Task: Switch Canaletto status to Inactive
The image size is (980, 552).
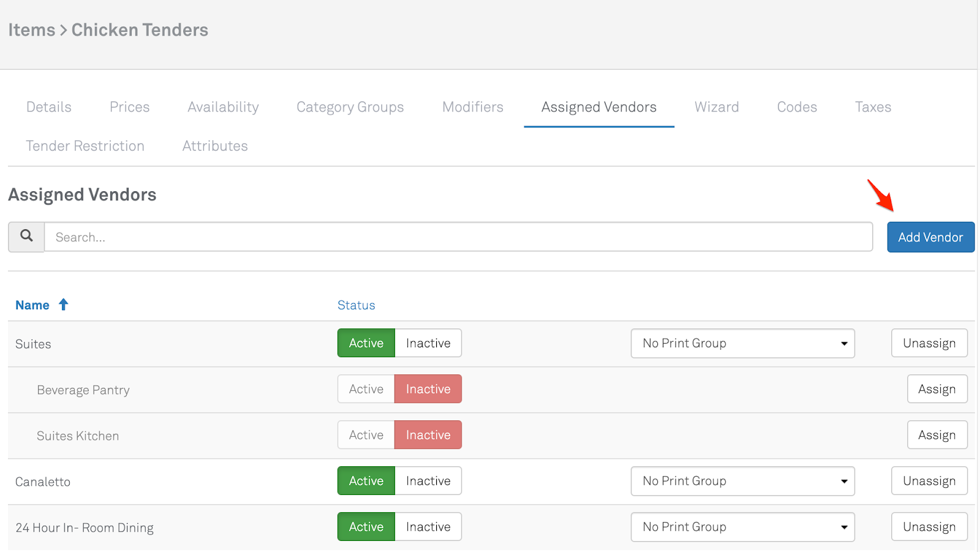Action: click(428, 481)
